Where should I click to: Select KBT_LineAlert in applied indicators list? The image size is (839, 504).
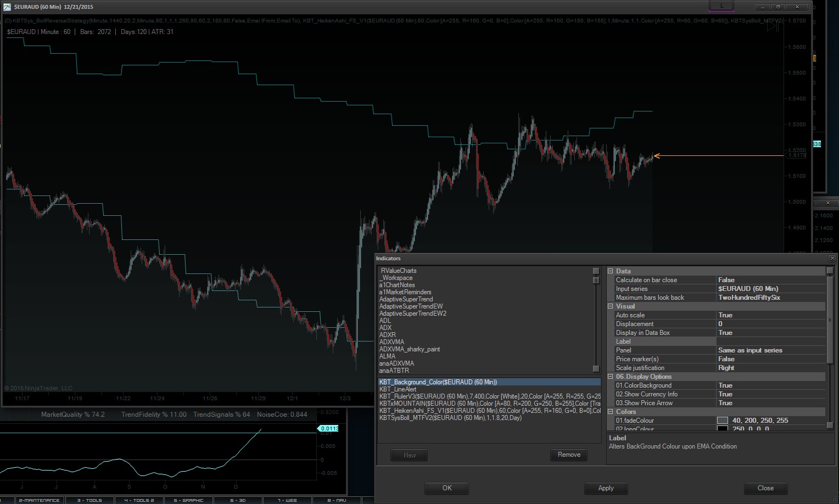point(398,389)
